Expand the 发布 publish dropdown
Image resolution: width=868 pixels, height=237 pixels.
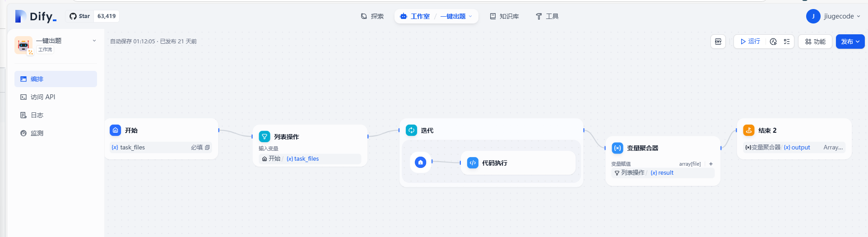coord(850,42)
